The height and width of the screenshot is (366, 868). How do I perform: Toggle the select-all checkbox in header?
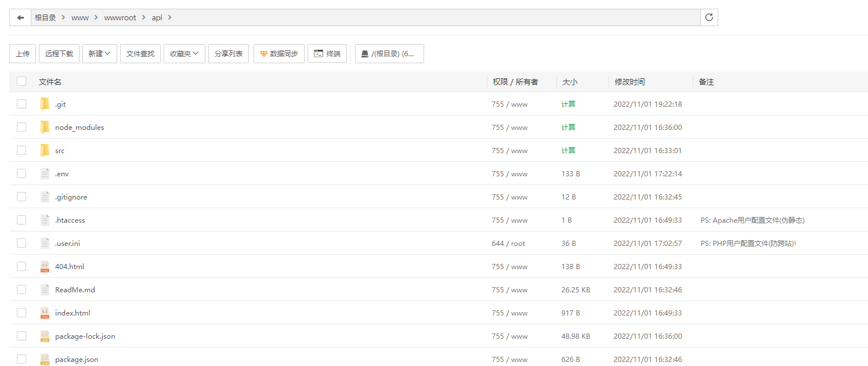tap(21, 81)
